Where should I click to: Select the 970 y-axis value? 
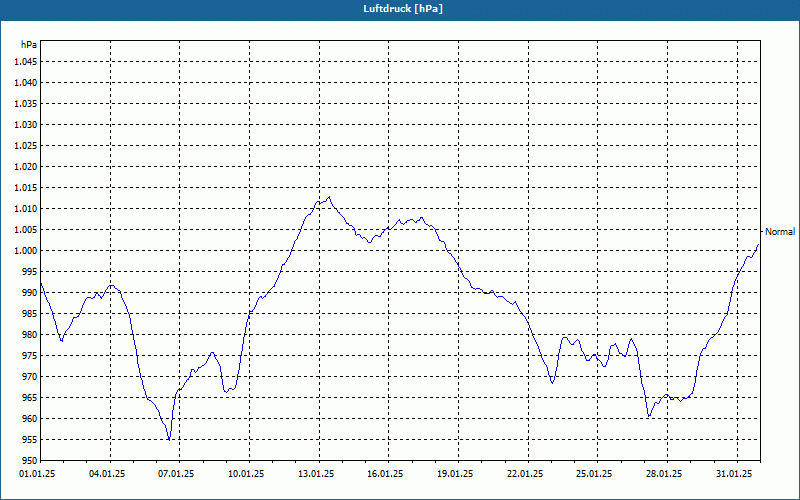[x=30, y=377]
